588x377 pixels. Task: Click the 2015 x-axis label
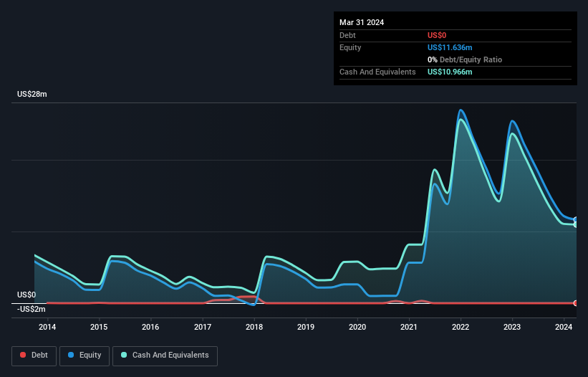[99, 327]
